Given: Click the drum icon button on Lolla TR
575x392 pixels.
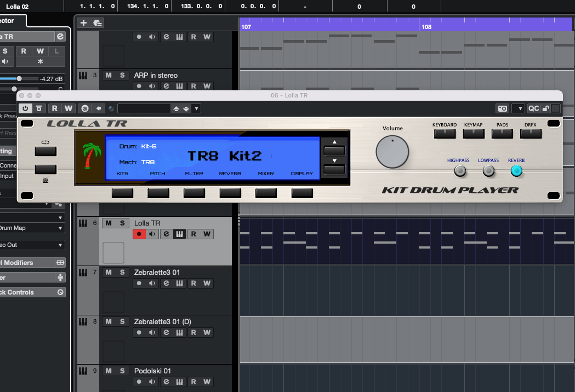Looking at the screenshot, I should pyautogui.click(x=46, y=169).
